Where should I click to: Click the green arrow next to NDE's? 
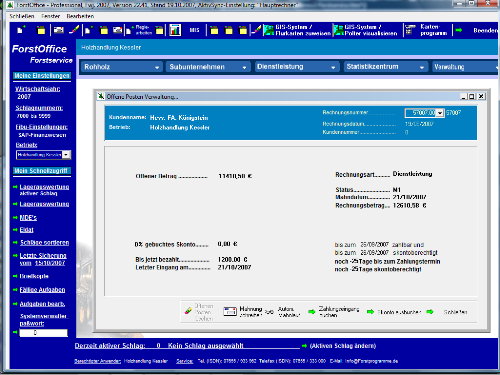tap(15, 218)
